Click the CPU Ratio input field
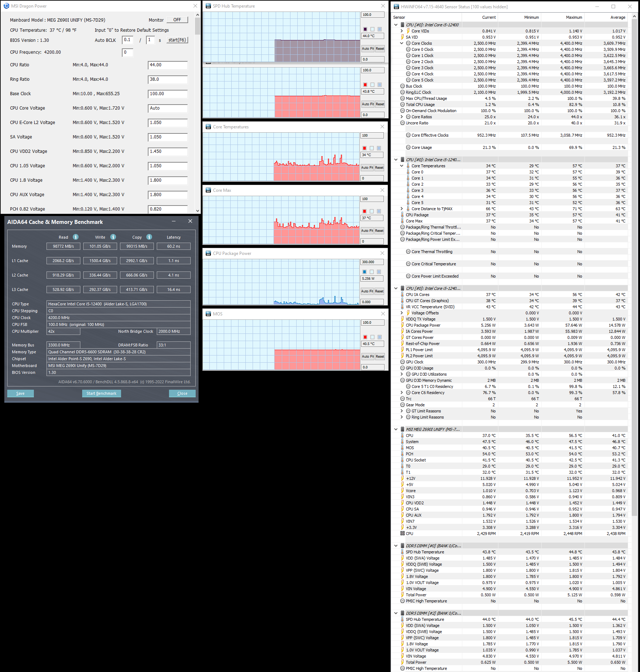Screen dimensions: 640x672 [x=168, y=65]
